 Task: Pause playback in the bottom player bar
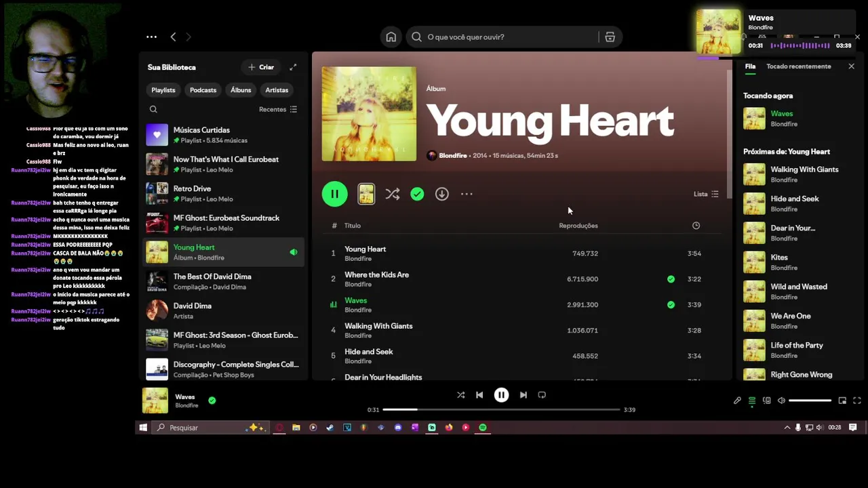(x=501, y=394)
